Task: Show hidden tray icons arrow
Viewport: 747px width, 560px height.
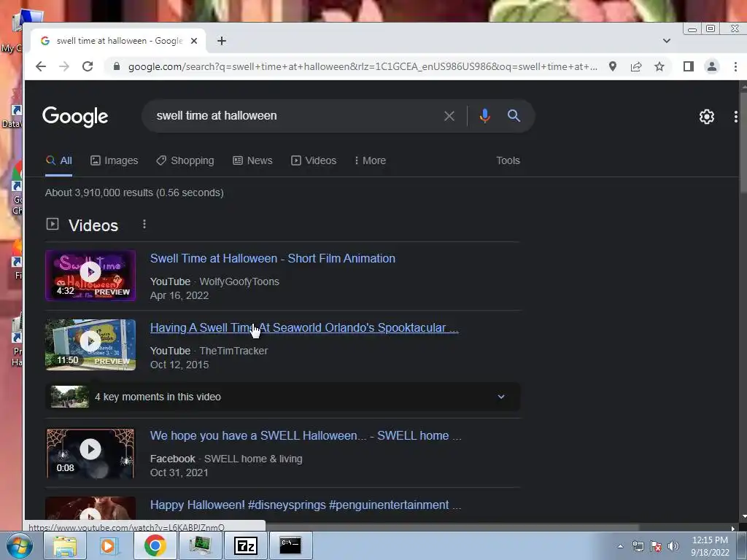Action: click(x=620, y=546)
